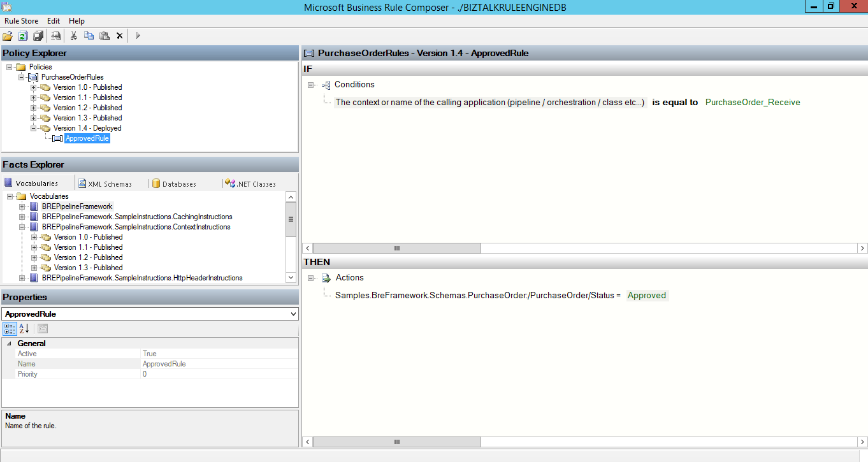
Task: Click the app icon in title bar
Action: click(7, 7)
